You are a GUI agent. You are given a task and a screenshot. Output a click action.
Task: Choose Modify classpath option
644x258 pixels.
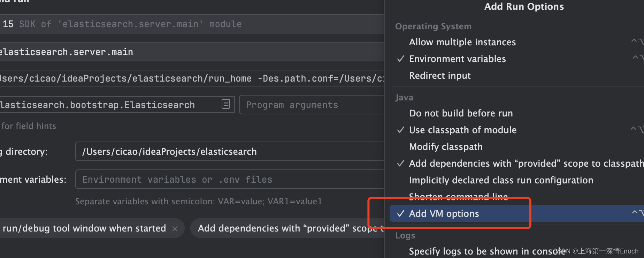coord(446,147)
